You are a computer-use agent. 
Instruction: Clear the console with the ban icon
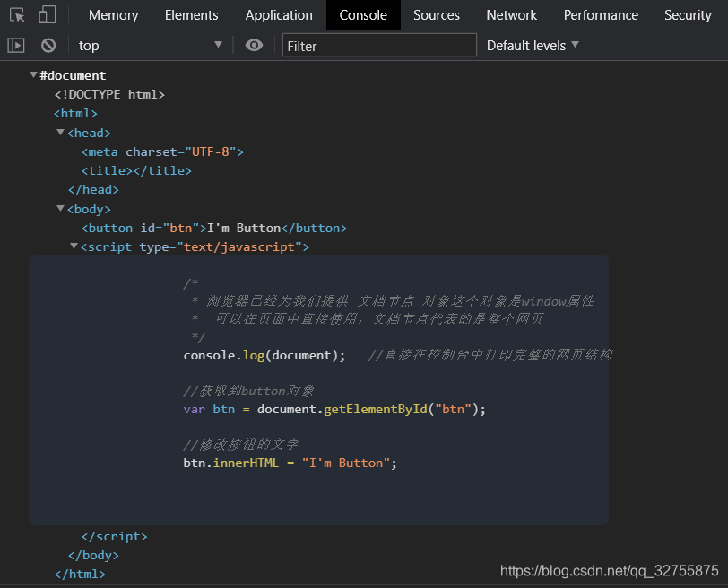pos(48,46)
